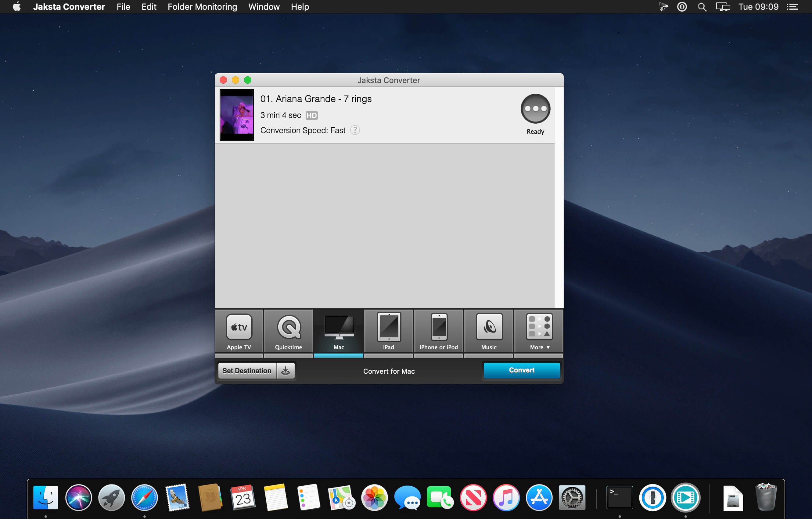
Task: Open Launchpad from the Dock
Action: (x=112, y=497)
